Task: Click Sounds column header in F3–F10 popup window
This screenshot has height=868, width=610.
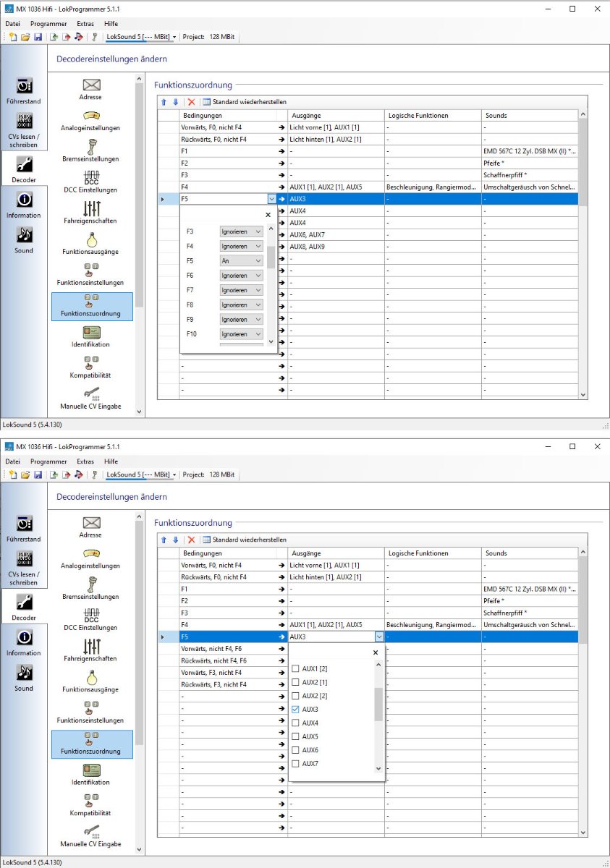Action: pyautogui.click(x=530, y=116)
